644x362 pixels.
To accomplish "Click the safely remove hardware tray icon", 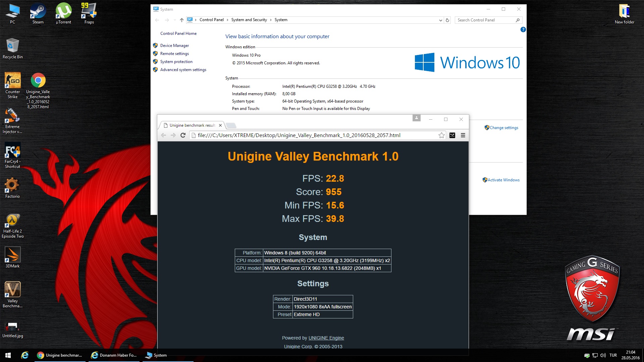I will click(587, 355).
